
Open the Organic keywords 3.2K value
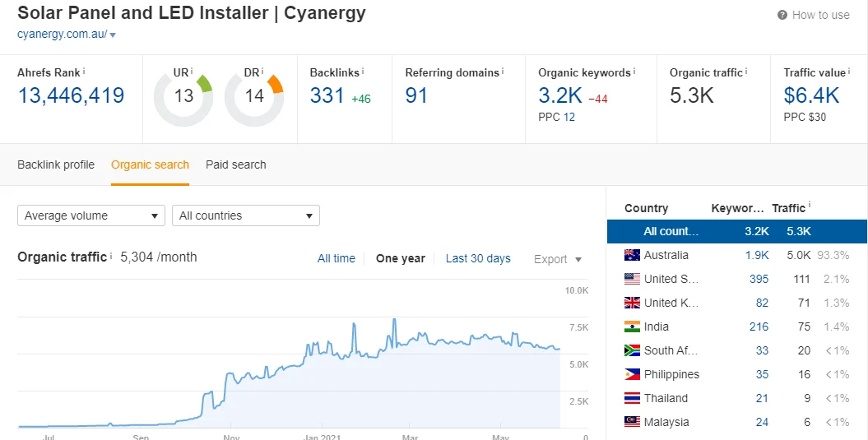[560, 95]
